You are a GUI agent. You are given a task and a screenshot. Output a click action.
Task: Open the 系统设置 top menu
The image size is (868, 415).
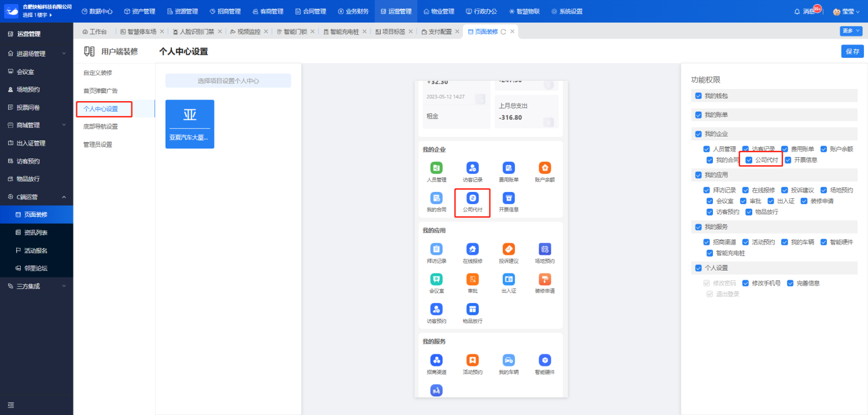pyautogui.click(x=567, y=12)
